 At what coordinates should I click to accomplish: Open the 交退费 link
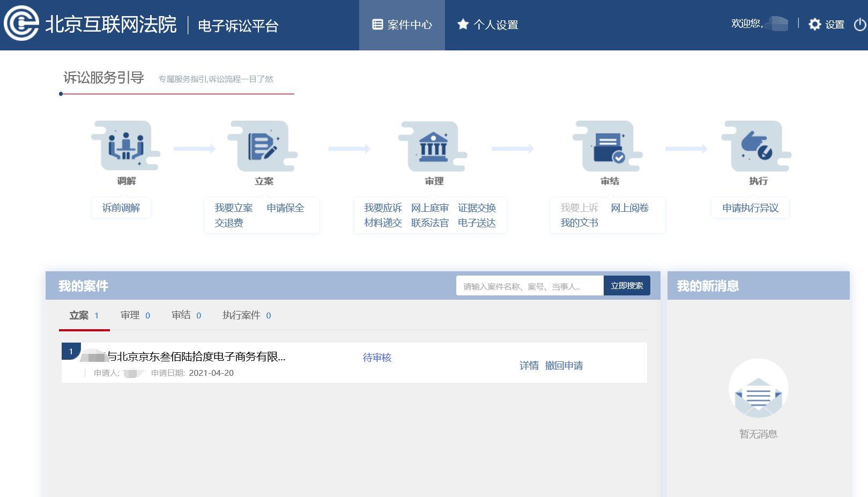(x=229, y=223)
